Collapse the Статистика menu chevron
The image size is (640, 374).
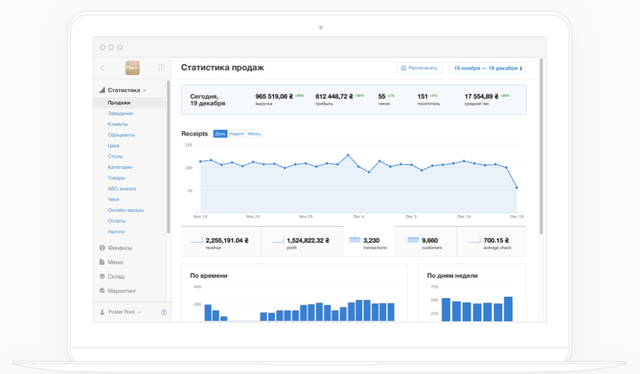144,90
